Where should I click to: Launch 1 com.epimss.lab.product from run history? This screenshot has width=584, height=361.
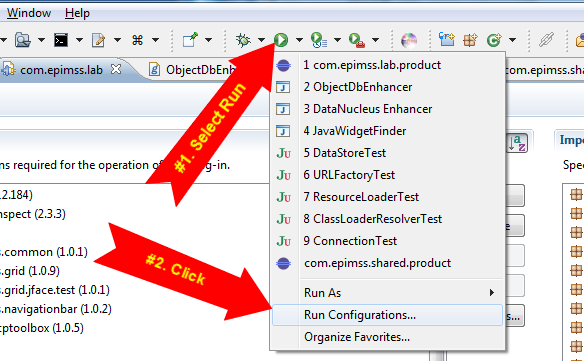(387, 65)
